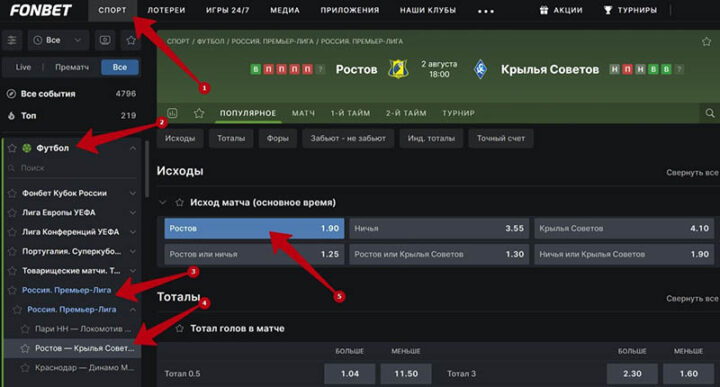Image resolution: width=720 pixels, height=387 pixels.
Task: Favorite Лига Европы УЕФА league
Action: point(12,213)
